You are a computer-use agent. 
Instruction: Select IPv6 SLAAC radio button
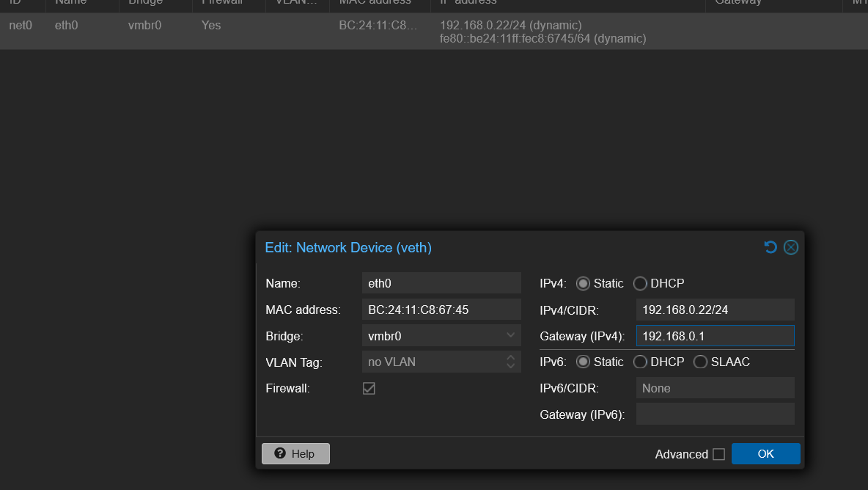pos(700,362)
